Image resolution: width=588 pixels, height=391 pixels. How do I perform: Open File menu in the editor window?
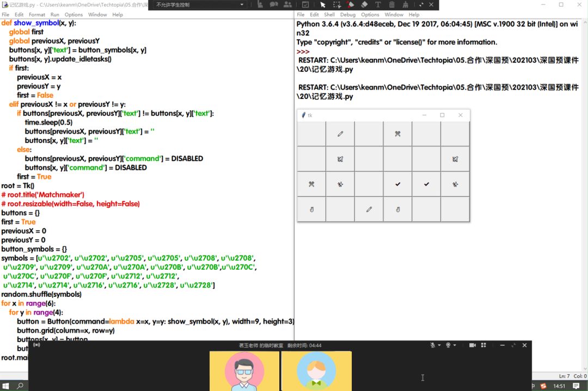5,15
